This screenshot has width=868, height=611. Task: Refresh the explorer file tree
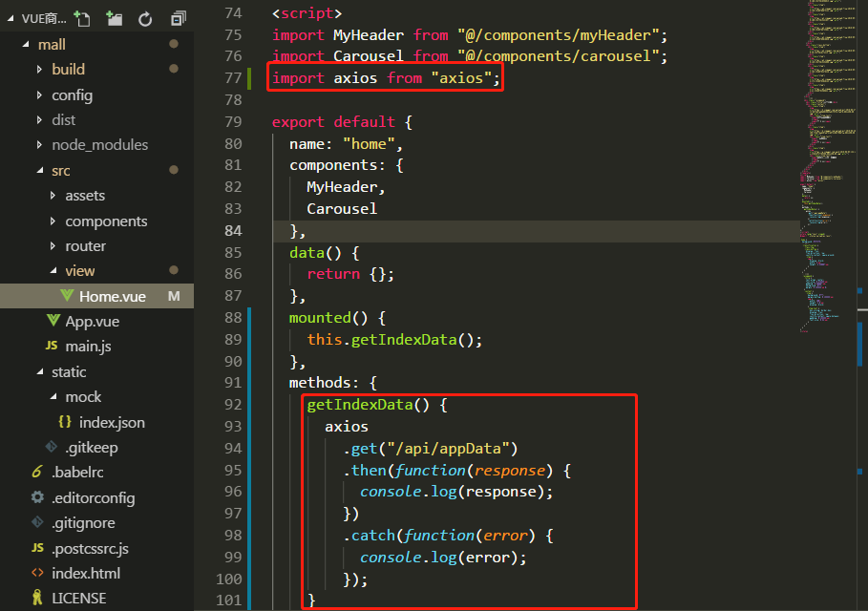tap(145, 19)
